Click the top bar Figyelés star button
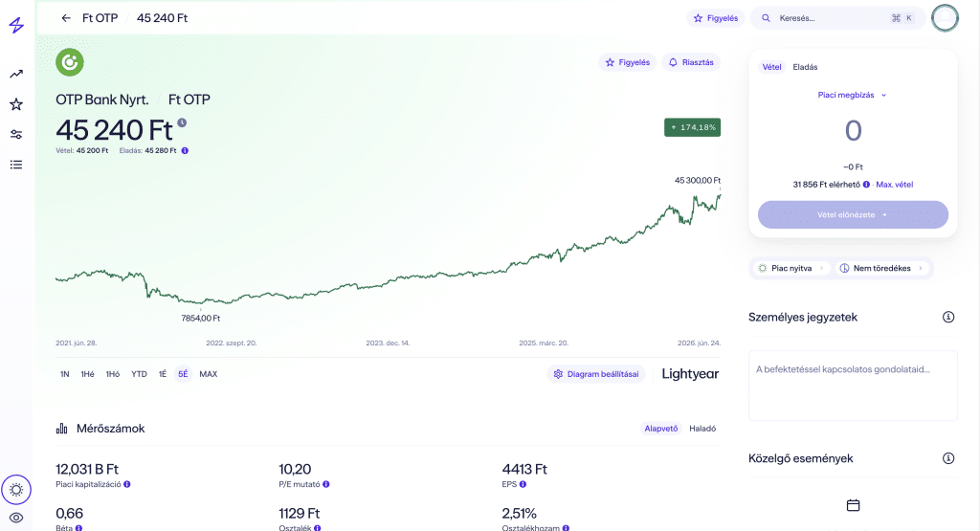The width and height of the screenshot is (980, 531). [x=716, y=18]
